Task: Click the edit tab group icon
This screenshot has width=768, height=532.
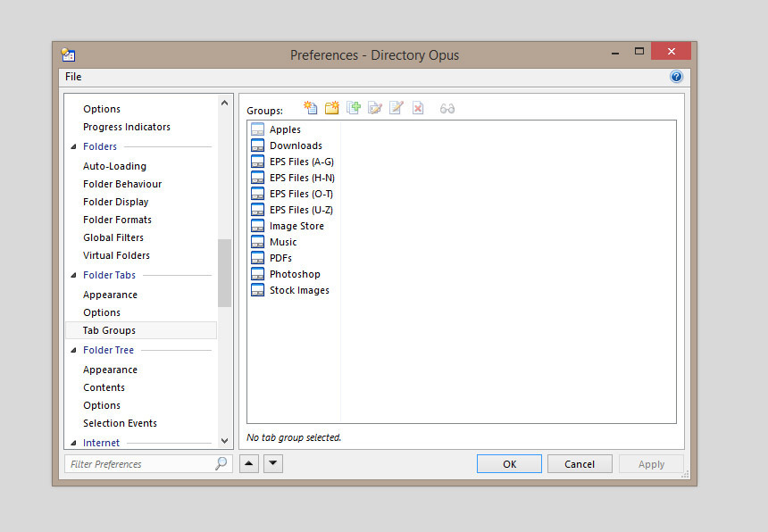Action: click(397, 108)
